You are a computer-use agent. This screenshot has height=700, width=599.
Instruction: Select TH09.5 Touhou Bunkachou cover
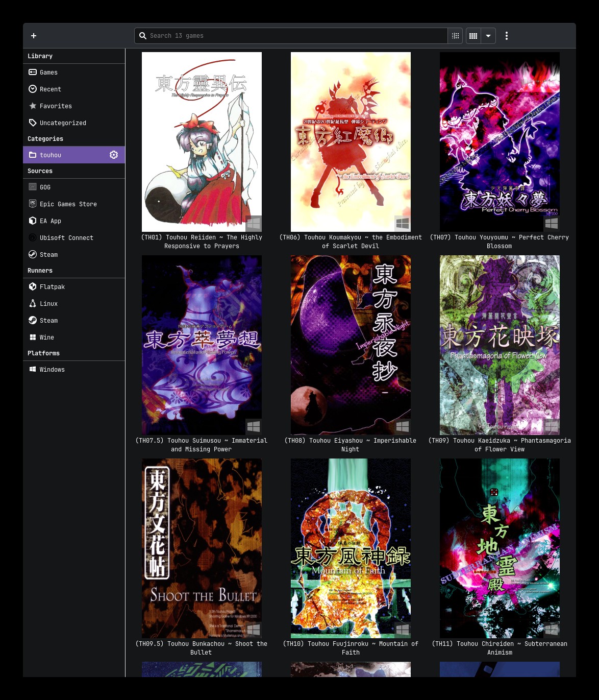202,548
